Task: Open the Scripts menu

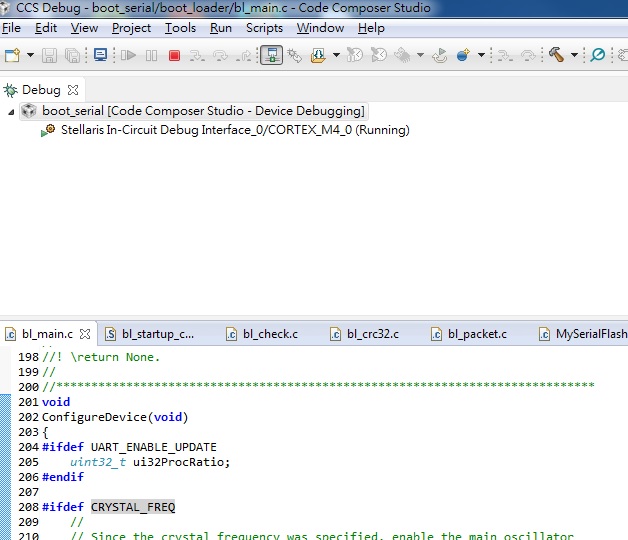Action: pos(264,28)
